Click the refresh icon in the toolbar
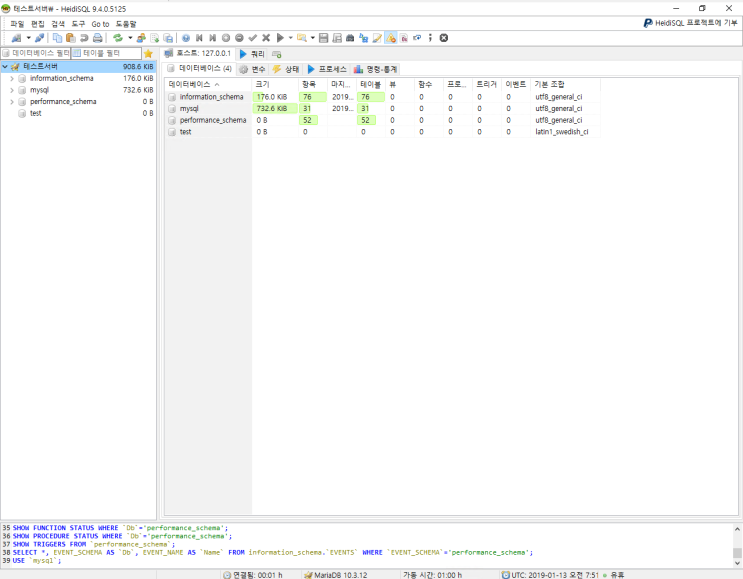Viewport: 743px width, 579px height. [117, 38]
